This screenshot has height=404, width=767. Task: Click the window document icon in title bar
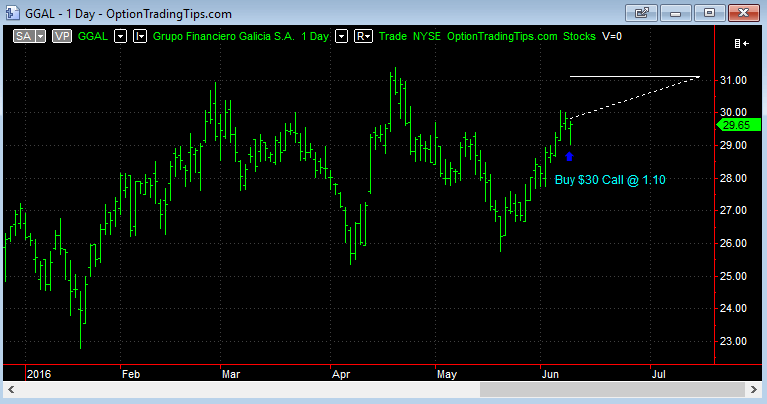tap(12, 13)
